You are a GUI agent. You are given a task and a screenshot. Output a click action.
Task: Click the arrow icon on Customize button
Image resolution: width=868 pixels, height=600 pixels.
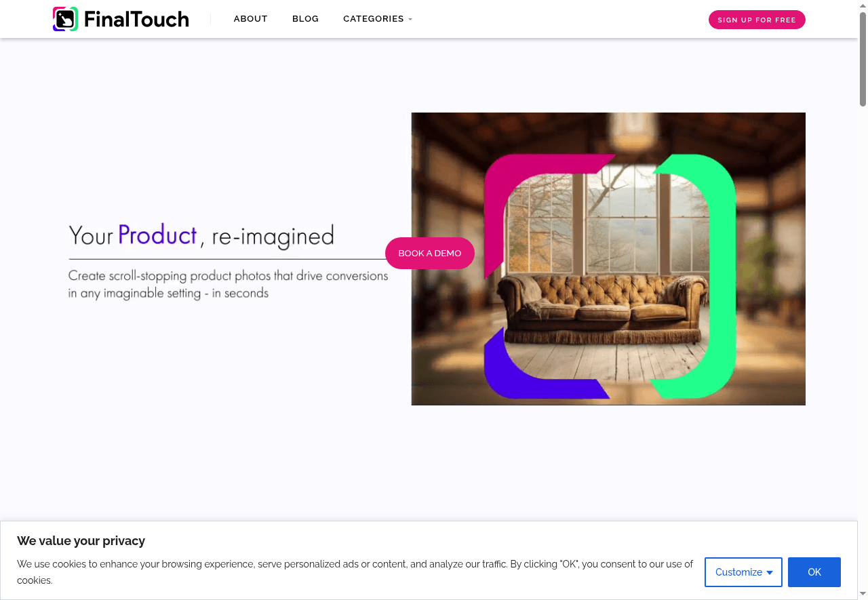pos(770,573)
